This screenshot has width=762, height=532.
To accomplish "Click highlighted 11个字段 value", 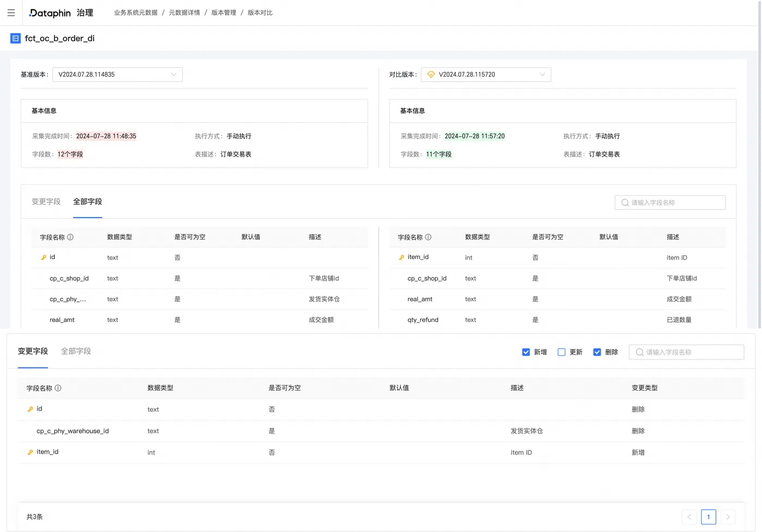I will click(x=439, y=154).
